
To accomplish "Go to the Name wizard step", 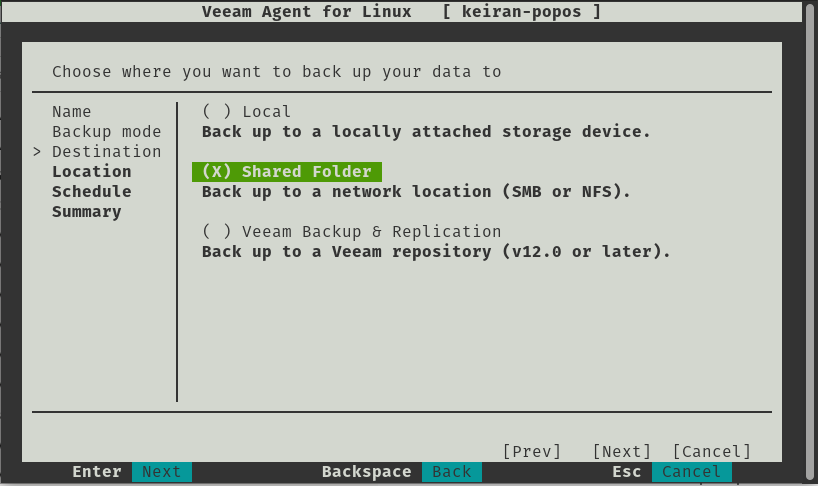I will click(x=71, y=112).
